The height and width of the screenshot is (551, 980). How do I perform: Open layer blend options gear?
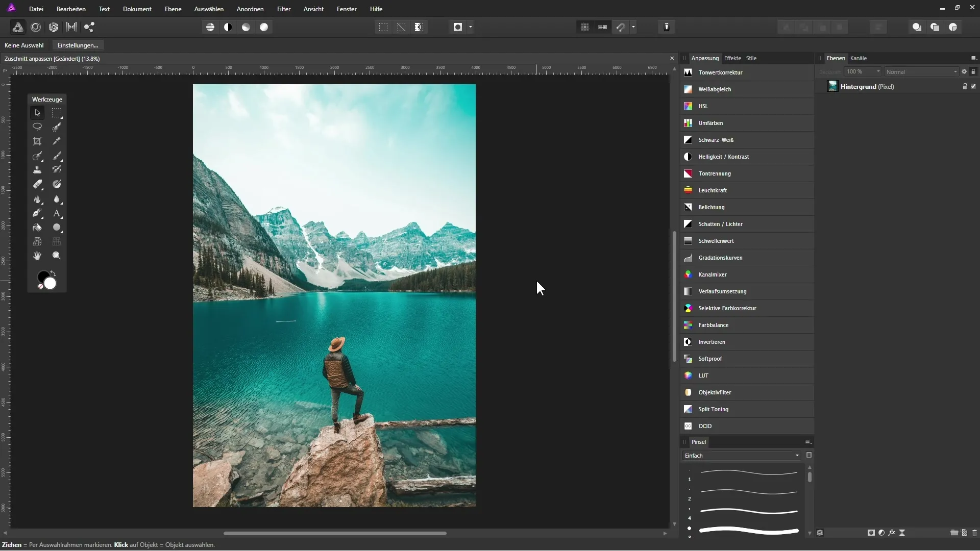coord(964,72)
